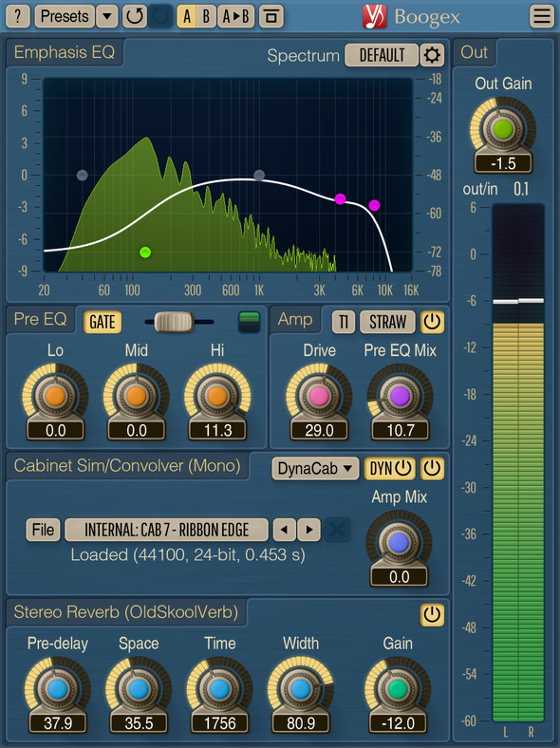Image resolution: width=560 pixels, height=748 pixels.
Task: Open the STRAW amp type selector
Action: 387,322
